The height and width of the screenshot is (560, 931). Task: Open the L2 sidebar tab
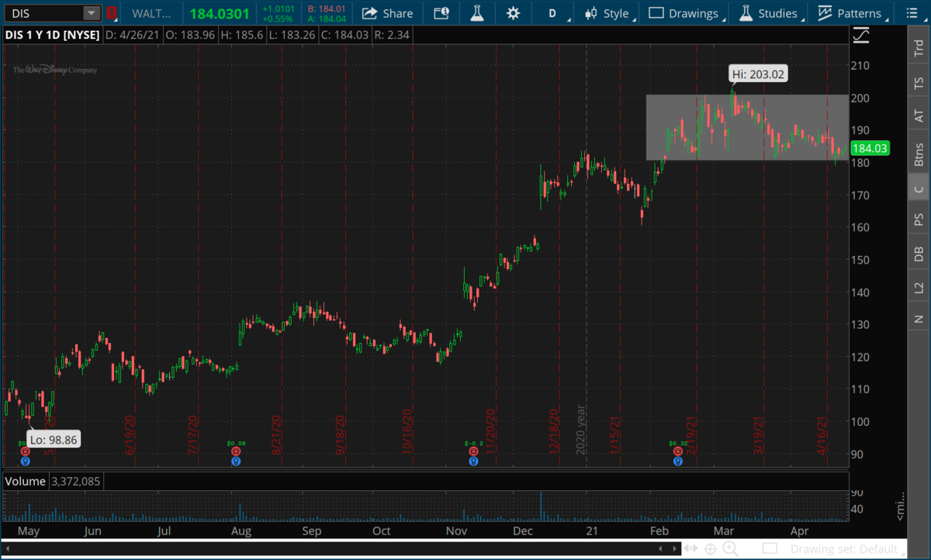pyautogui.click(x=919, y=287)
